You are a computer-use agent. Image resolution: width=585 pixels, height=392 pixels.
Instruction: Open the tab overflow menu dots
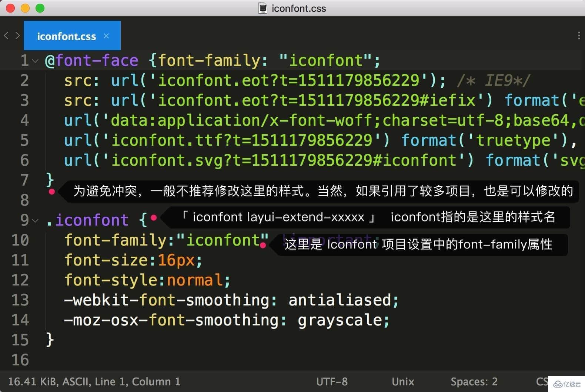579,36
